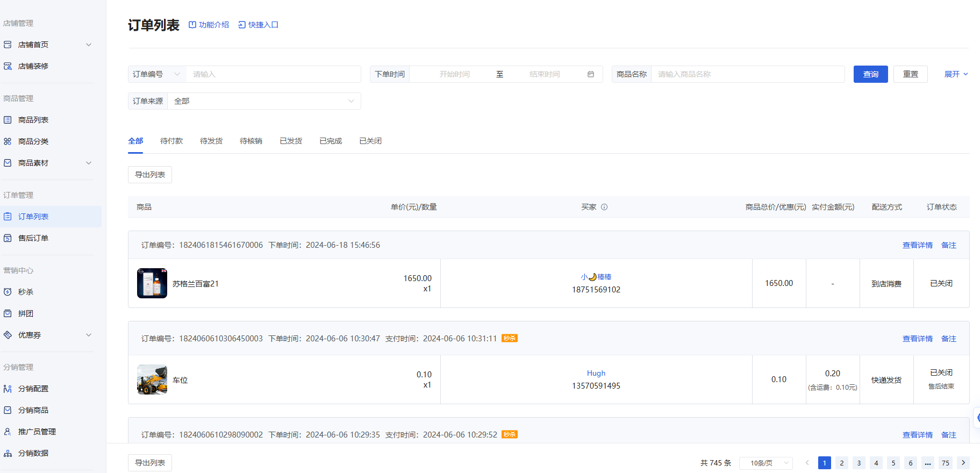Click the 商品分类 grid icon

[8, 141]
